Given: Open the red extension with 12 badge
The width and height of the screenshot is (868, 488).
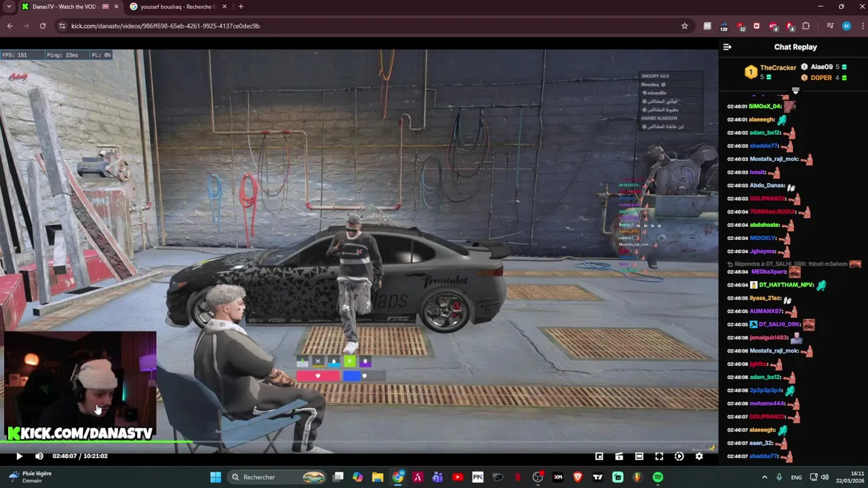Looking at the screenshot, I should [741, 26].
